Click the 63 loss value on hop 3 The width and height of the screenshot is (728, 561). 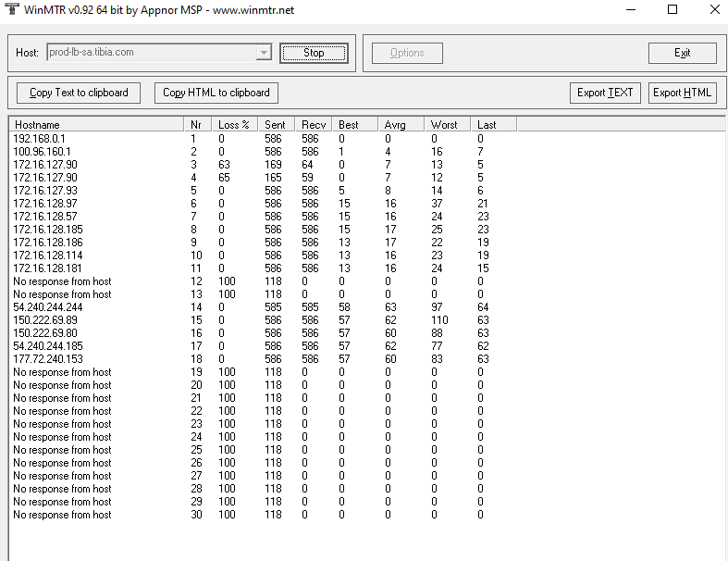[x=224, y=165]
